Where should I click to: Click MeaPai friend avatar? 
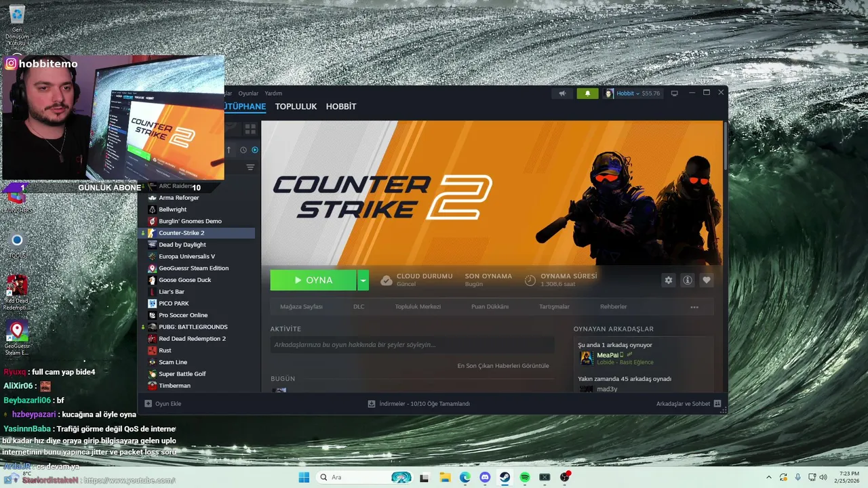587,358
